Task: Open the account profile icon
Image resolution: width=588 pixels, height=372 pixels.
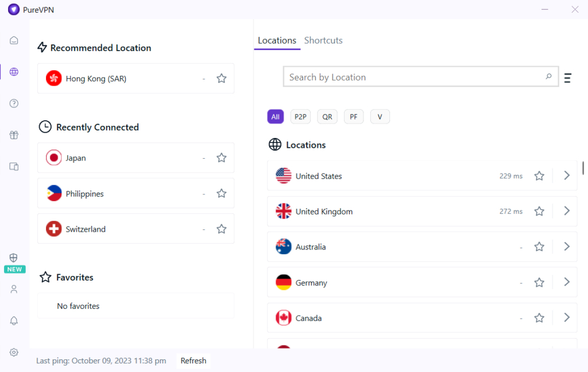Action: pyautogui.click(x=14, y=289)
